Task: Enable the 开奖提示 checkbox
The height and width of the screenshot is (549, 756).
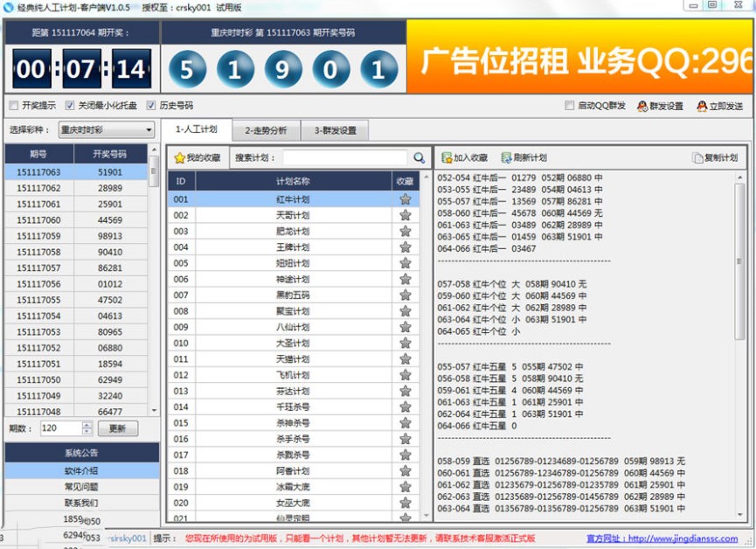Action: click(13, 104)
